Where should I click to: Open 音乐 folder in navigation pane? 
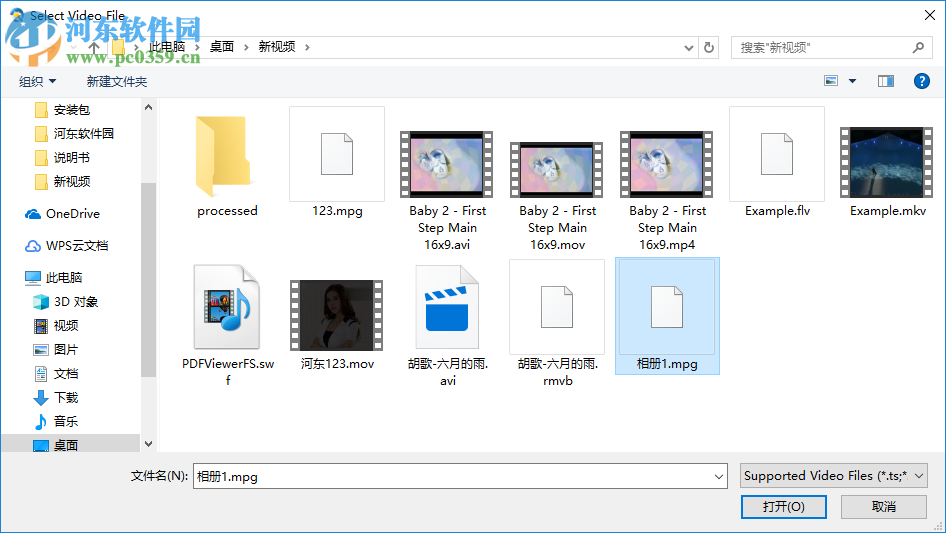click(56, 421)
